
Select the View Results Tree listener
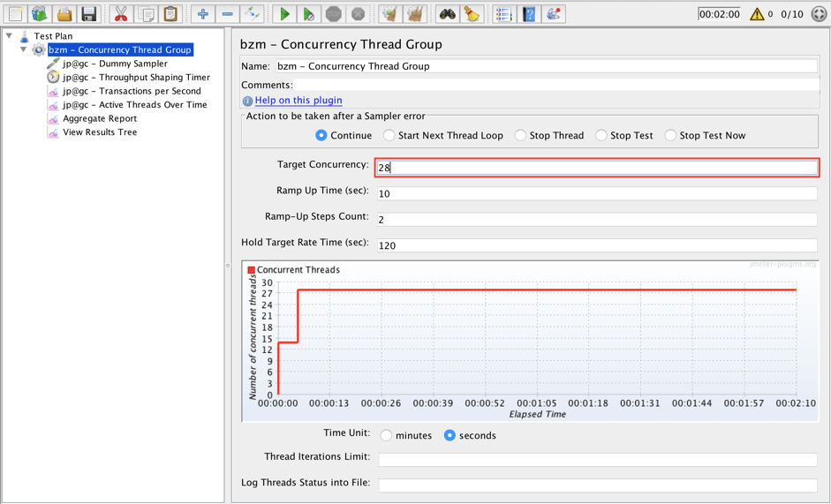coord(100,132)
